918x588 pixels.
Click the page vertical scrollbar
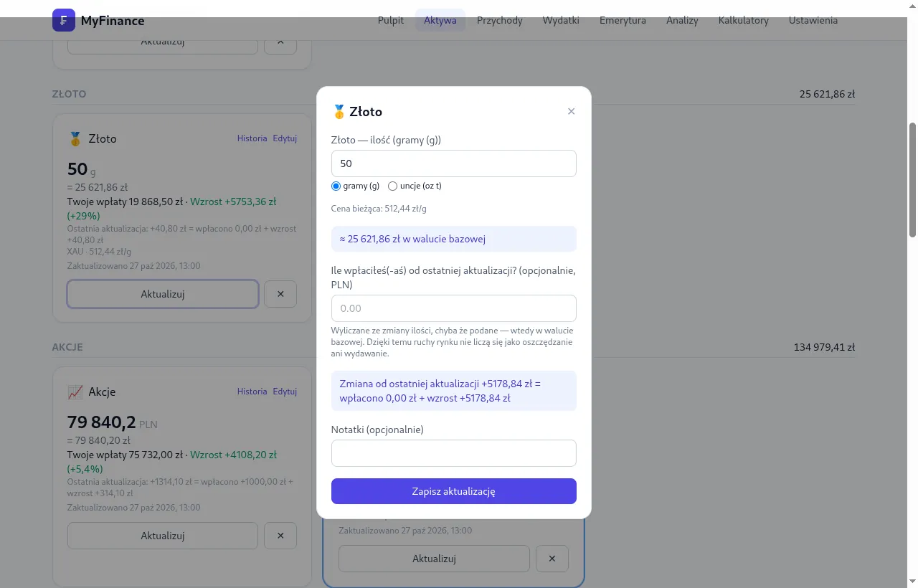point(912,179)
